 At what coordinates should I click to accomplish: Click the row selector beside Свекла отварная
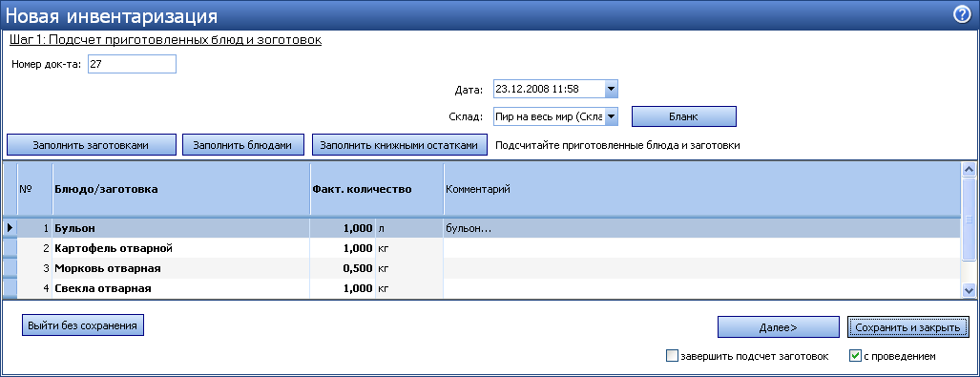[10, 289]
